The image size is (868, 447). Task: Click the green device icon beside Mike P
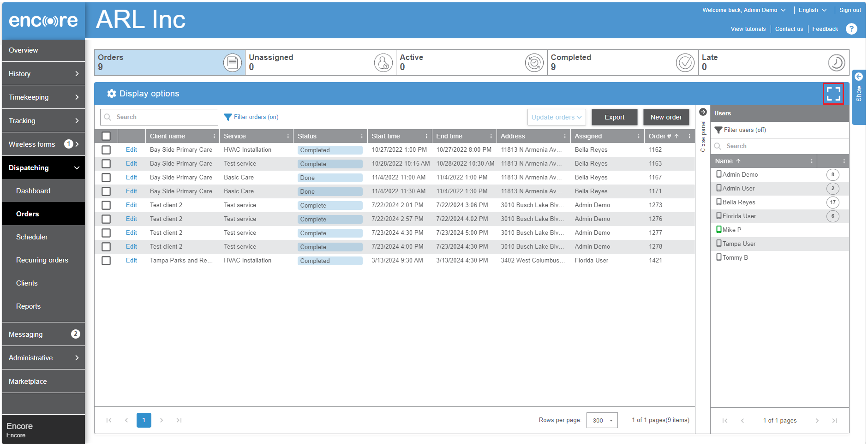(x=718, y=230)
